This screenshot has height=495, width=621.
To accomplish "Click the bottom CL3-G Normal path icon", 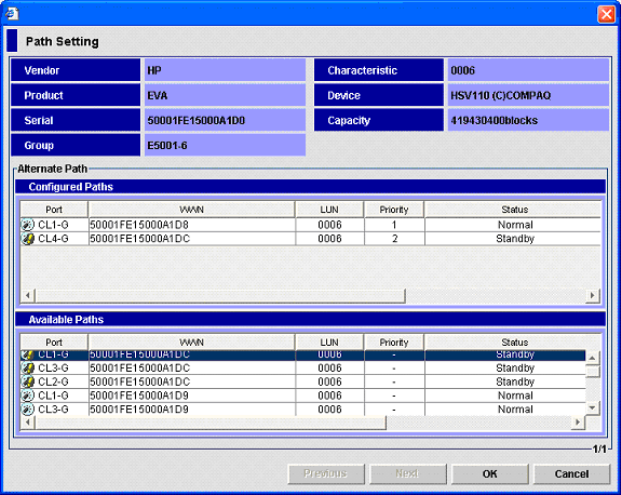I will click(x=27, y=408).
